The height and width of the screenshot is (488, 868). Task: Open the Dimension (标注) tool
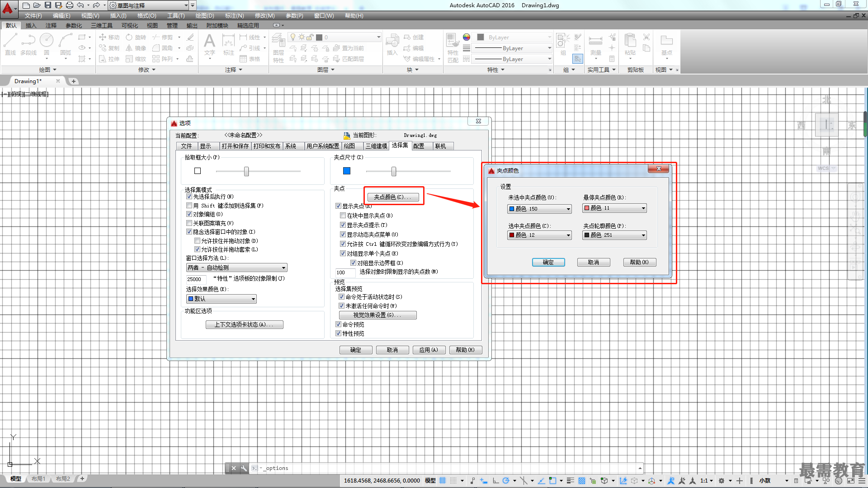pyautogui.click(x=229, y=45)
